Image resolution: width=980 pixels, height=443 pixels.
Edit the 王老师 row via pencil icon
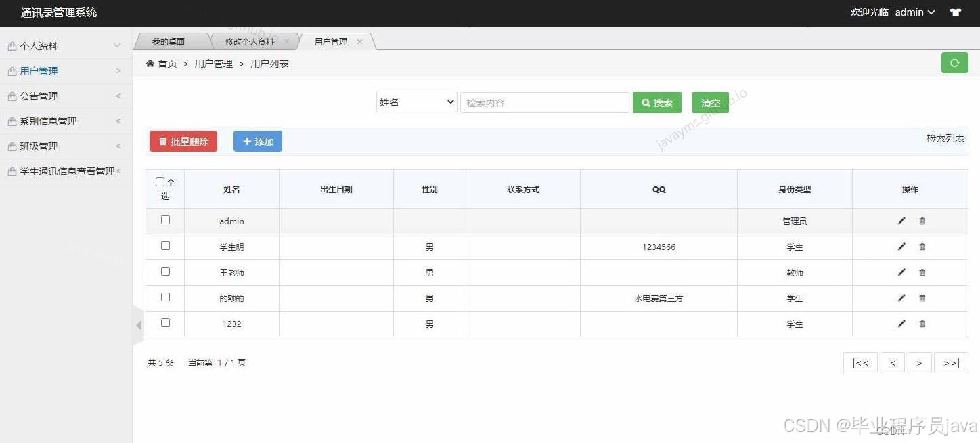point(901,272)
